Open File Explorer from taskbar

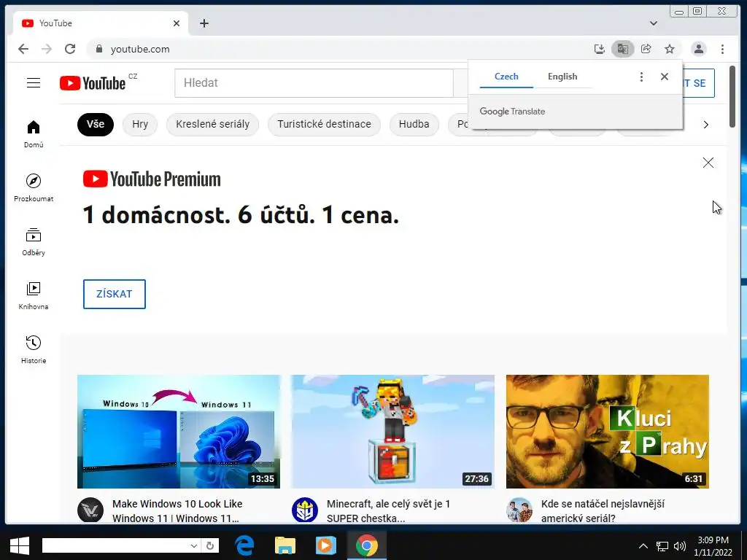click(285, 545)
